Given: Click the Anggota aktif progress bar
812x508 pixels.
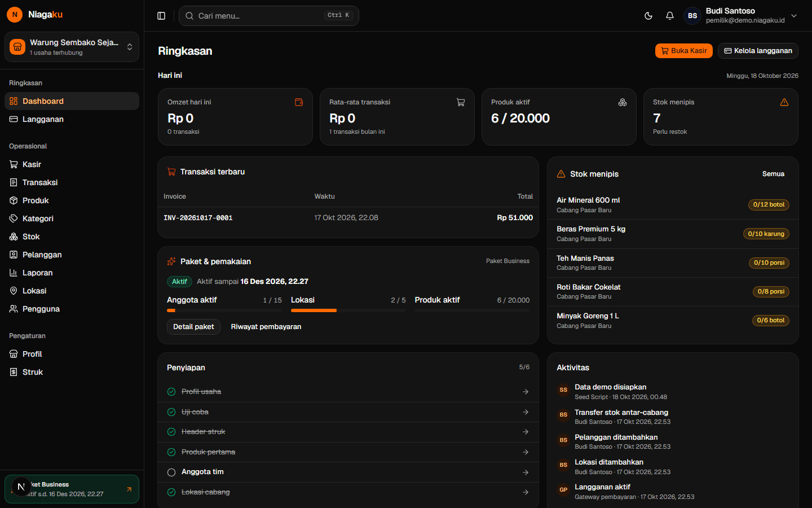Looking at the screenshot, I should (224, 310).
